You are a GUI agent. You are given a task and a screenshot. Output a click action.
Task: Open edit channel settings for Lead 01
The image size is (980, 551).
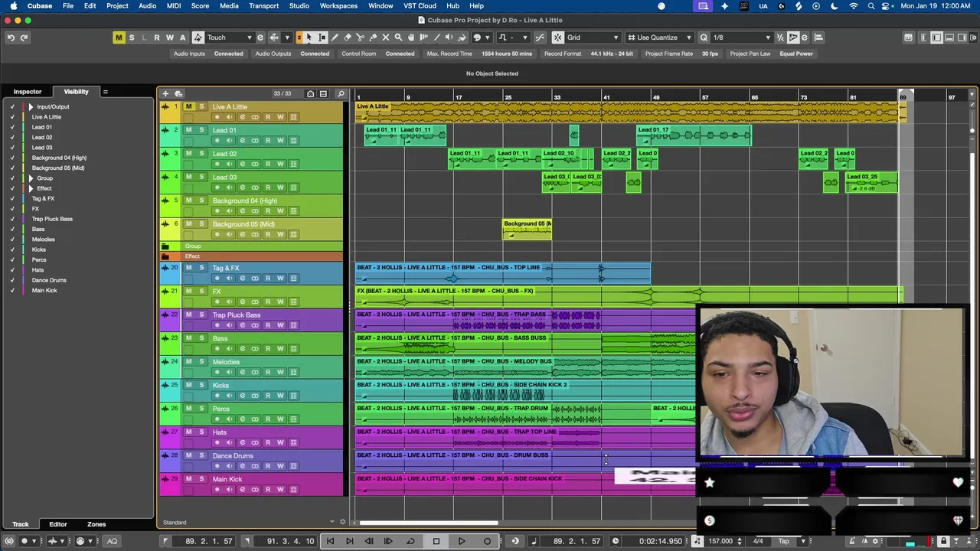click(242, 140)
